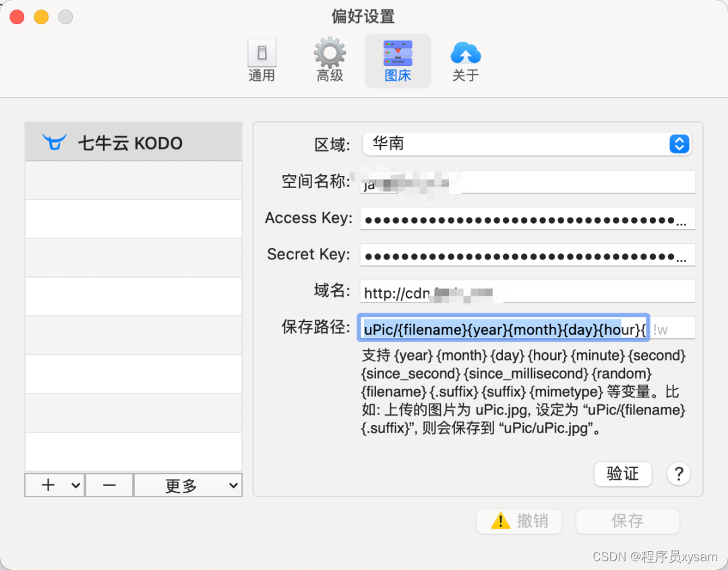
Task: Click the Access Key label
Action: point(309,218)
